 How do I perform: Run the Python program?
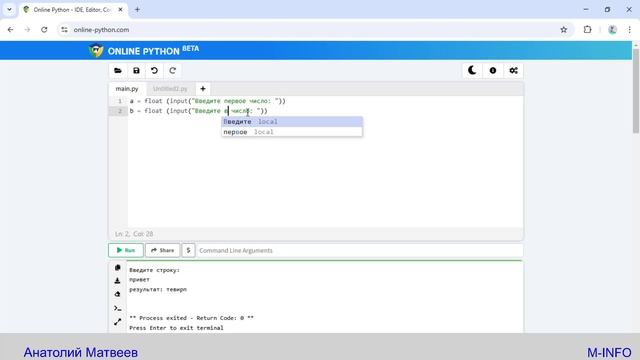126,250
